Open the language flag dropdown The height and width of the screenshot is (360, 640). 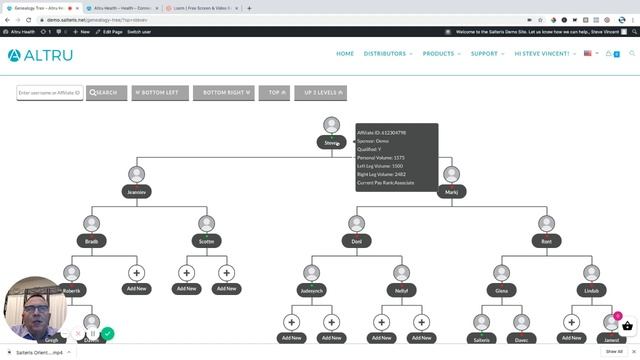pos(591,53)
